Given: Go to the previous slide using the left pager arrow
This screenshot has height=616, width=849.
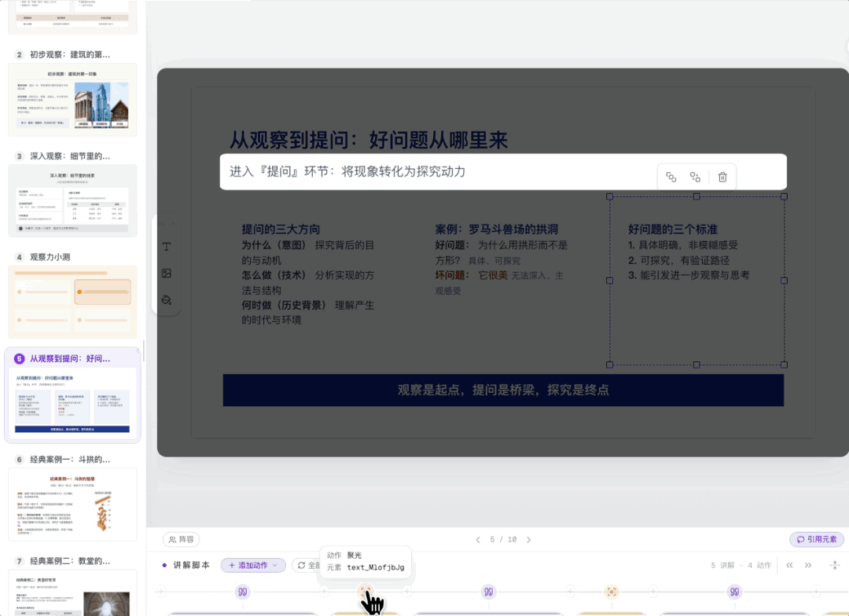Looking at the screenshot, I should 478,540.
